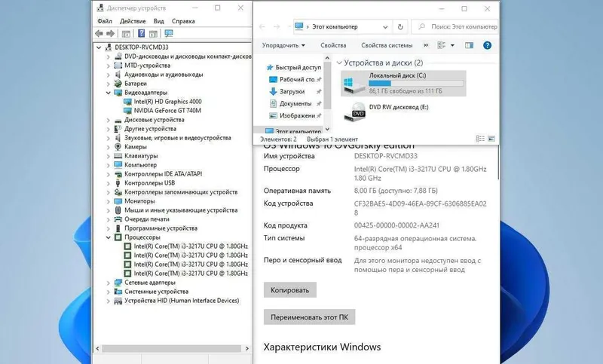This screenshot has height=364, width=603.
Task: Click the Explorer refresh icon
Action: (400, 27)
